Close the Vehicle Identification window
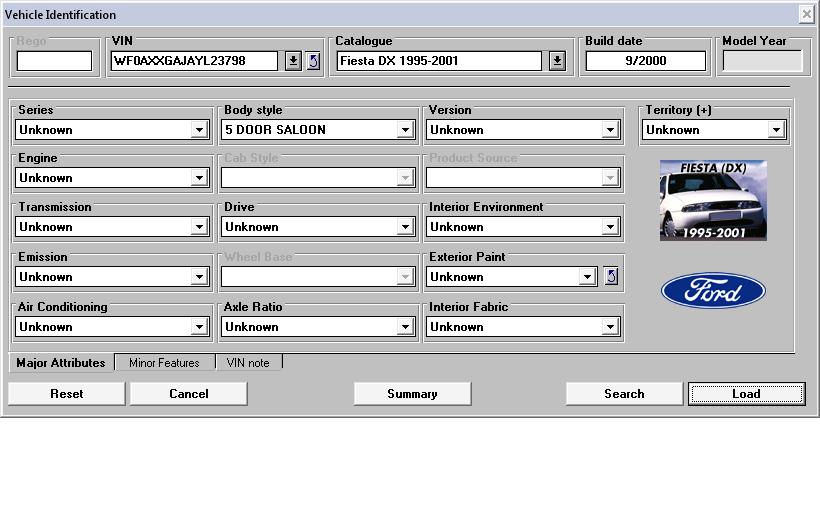The width and height of the screenshot is (820, 512). (806, 14)
